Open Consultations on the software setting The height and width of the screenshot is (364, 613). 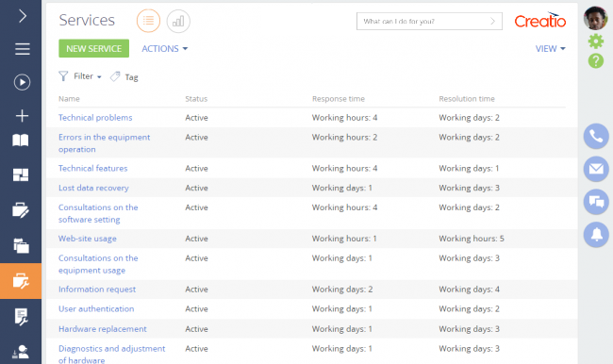tap(98, 213)
